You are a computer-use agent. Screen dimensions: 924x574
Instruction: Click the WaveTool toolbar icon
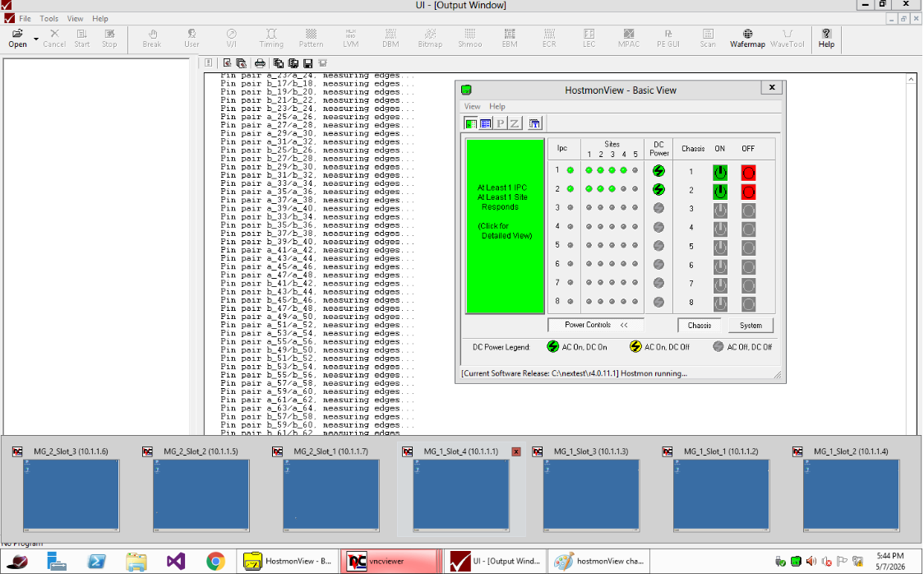click(788, 39)
